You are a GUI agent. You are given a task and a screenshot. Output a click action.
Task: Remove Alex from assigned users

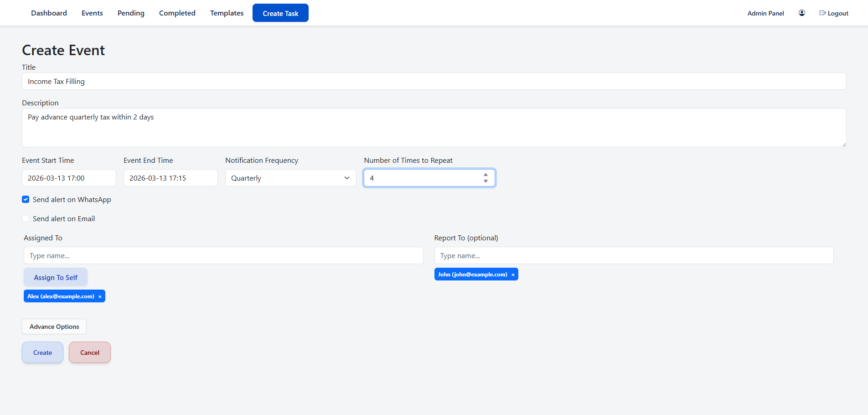(100, 296)
